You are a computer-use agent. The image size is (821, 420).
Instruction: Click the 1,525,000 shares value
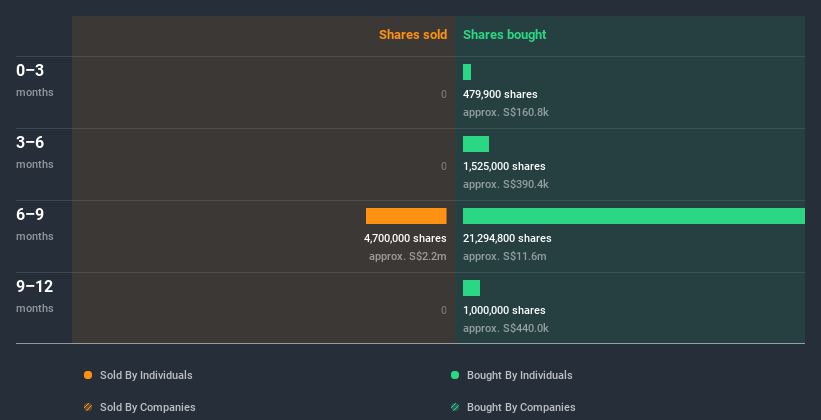tap(504, 166)
